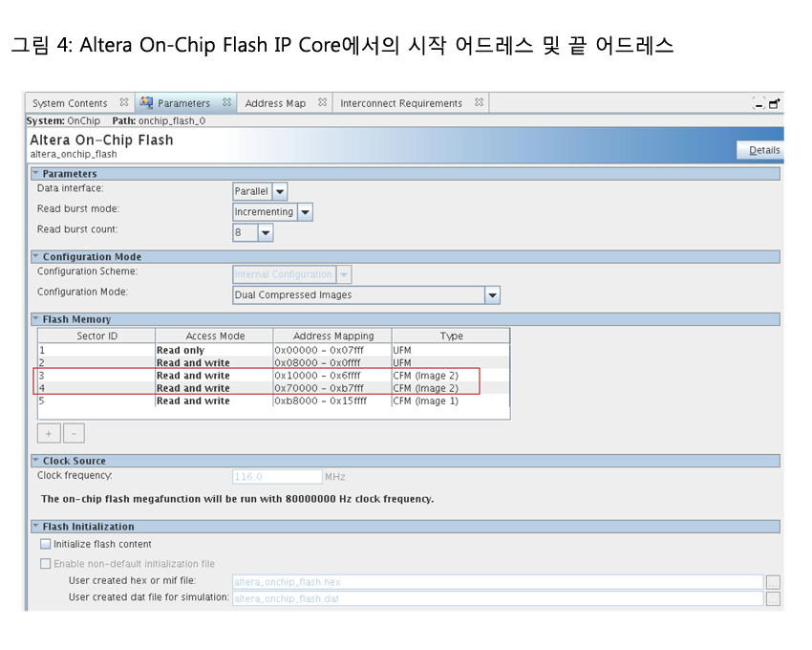Open the Data interface dropdown

(279, 191)
